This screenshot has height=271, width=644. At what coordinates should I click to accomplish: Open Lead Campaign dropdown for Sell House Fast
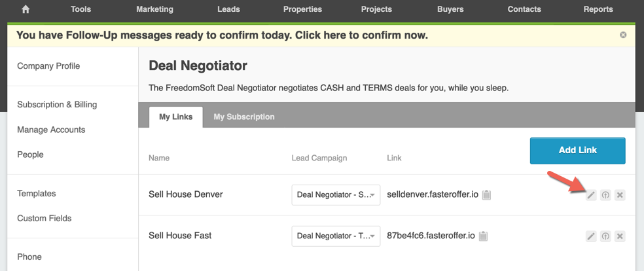(336, 236)
